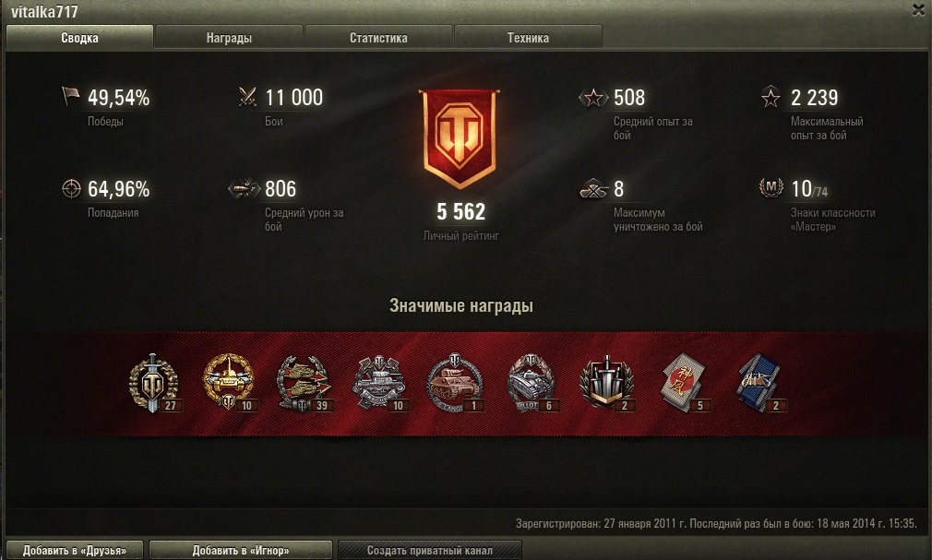Viewport: 932px width, 560px height.
Task: Click the average damage shell icon
Action: [245, 188]
